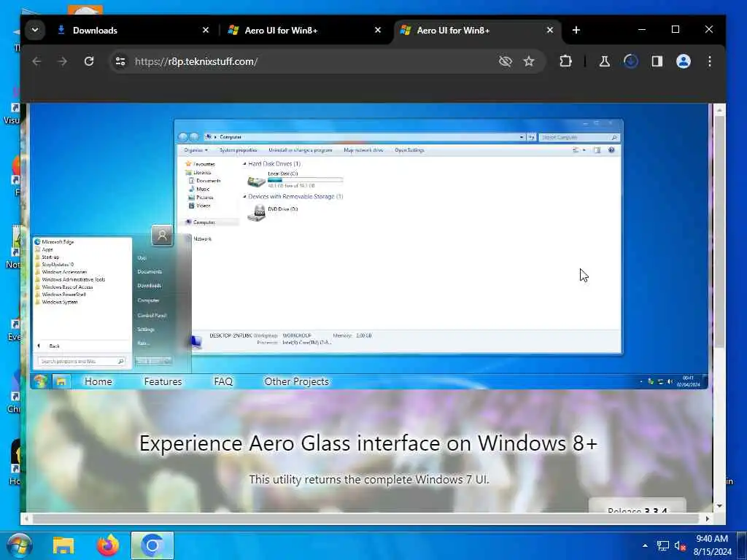This screenshot has height=560, width=747.
Task: Click heading 'Experience Aero Glass interface on Windows 8+'
Action: tap(368, 443)
